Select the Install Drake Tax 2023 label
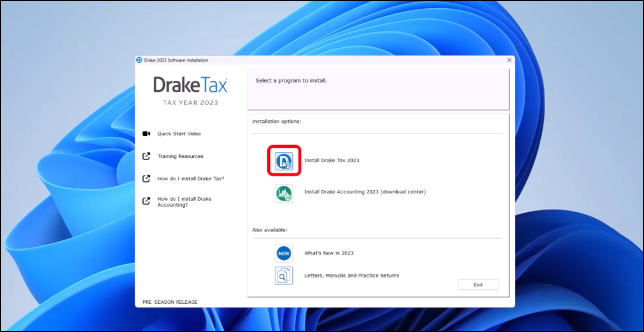Viewport: 644px width, 332px height. (x=331, y=161)
